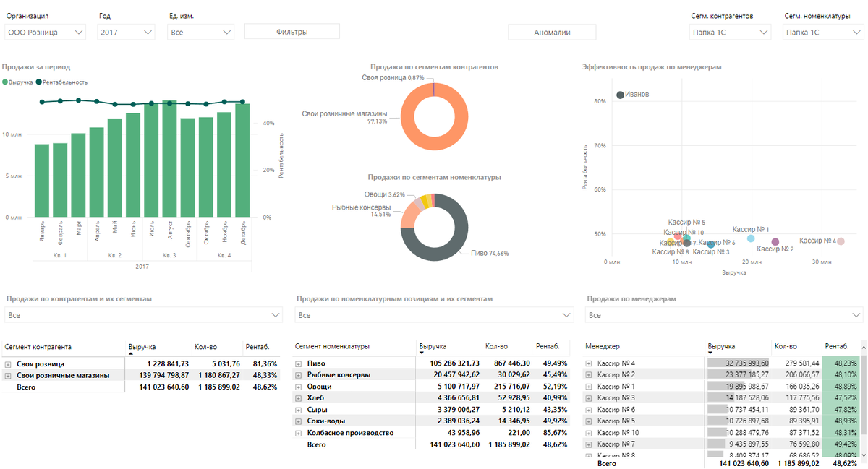The image size is (868, 469).
Task: Expand the Свои розничные магазины row
Action: tap(8, 376)
